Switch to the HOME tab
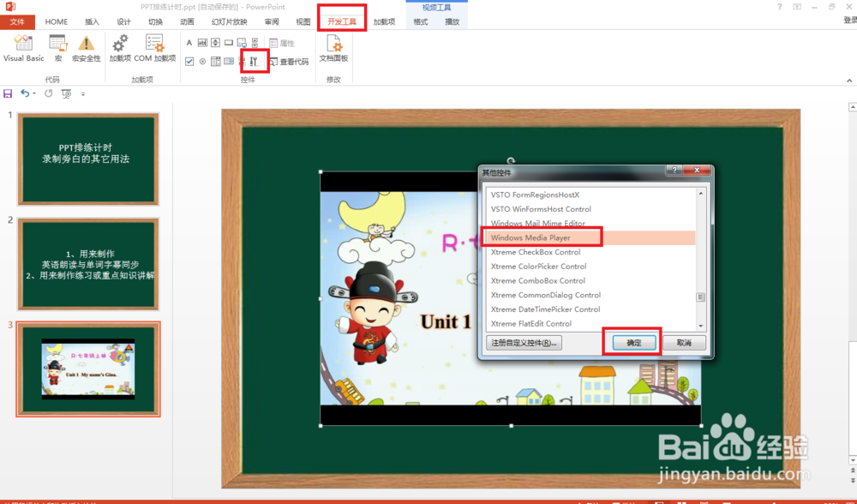Screen dimensions: 857x504 [x=57, y=22]
